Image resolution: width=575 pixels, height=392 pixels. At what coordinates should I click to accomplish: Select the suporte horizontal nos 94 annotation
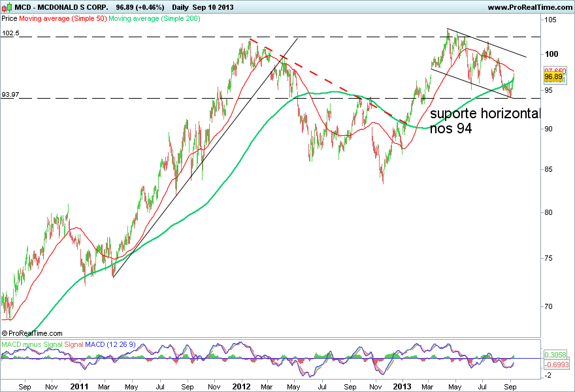[485, 121]
